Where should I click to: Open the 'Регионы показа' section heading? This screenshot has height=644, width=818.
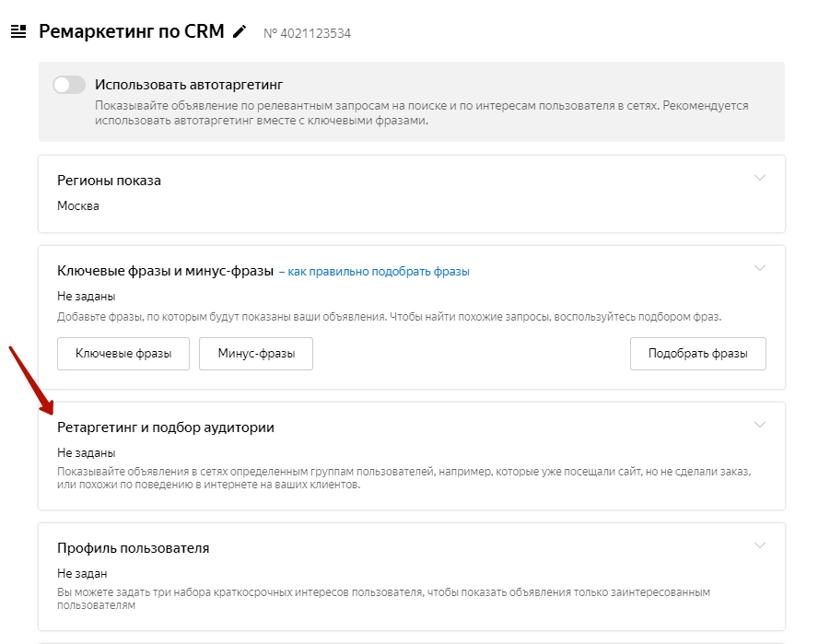[x=109, y=181]
